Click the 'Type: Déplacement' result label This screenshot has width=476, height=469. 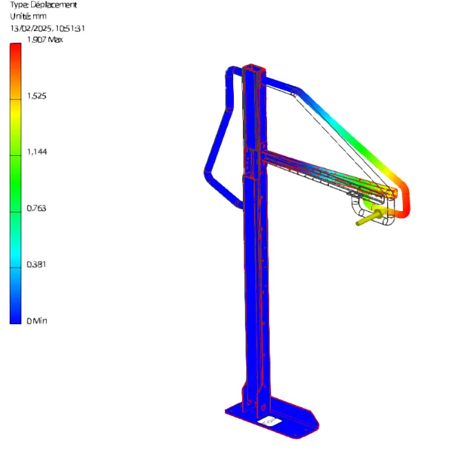pyautogui.click(x=43, y=5)
